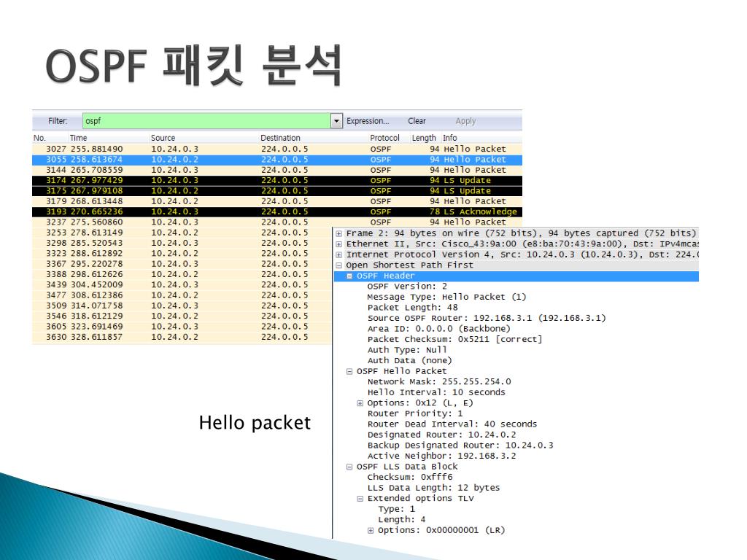Click Hello Interval: 10 seconds field

pyautogui.click(x=436, y=392)
